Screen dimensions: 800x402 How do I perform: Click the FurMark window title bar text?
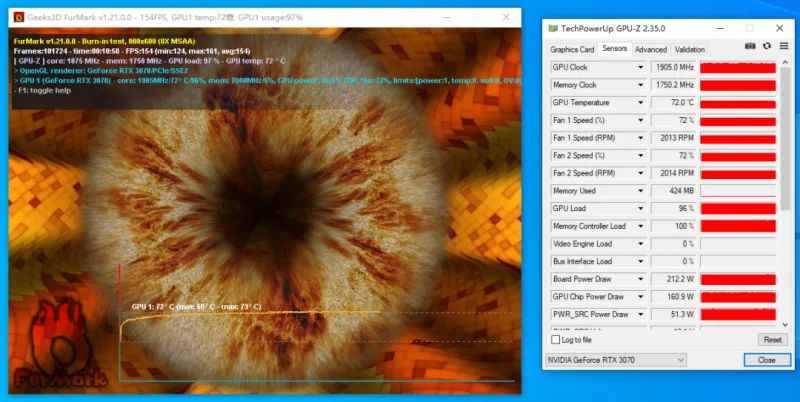point(165,17)
